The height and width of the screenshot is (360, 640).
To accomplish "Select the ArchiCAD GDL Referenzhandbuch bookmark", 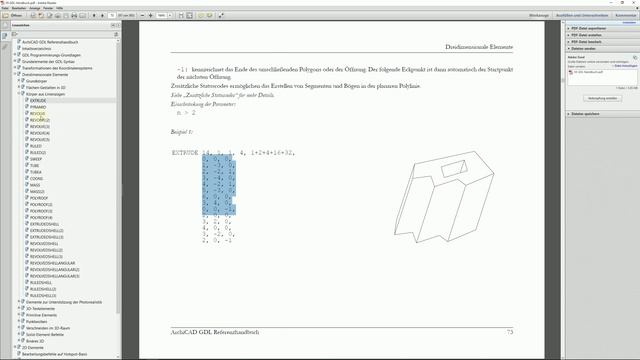I will [50, 42].
